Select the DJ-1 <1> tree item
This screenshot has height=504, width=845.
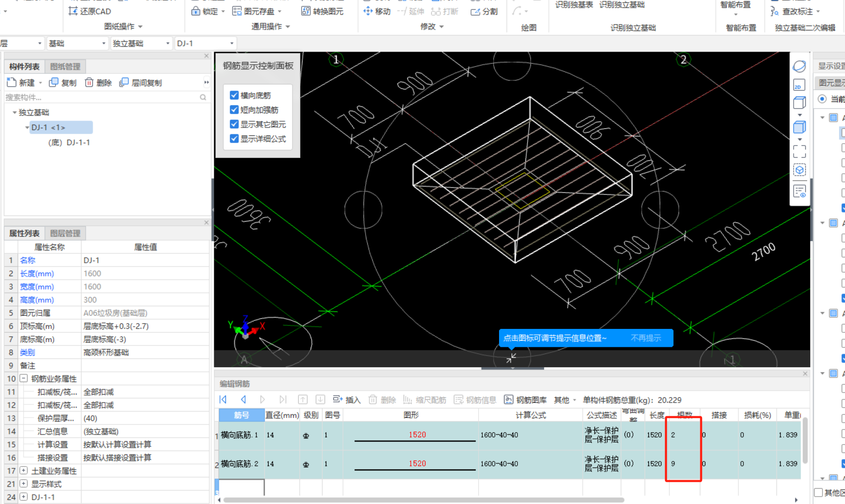61,127
